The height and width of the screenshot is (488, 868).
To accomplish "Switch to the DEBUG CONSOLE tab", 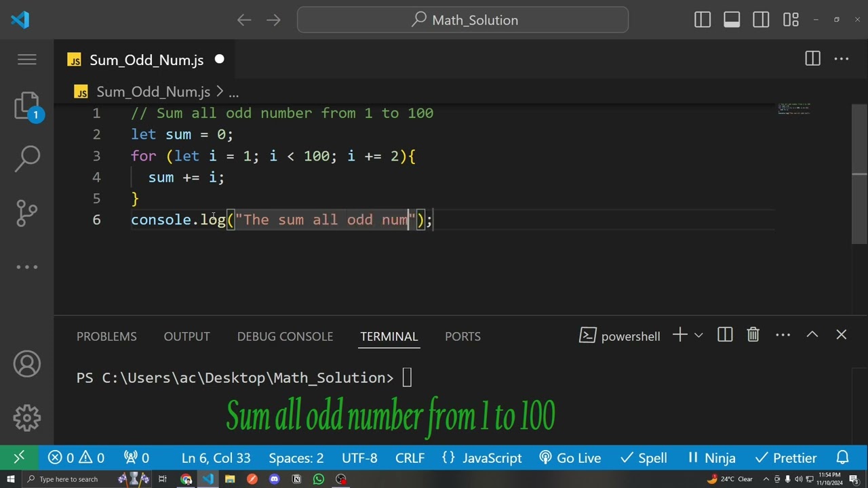I will (x=285, y=336).
